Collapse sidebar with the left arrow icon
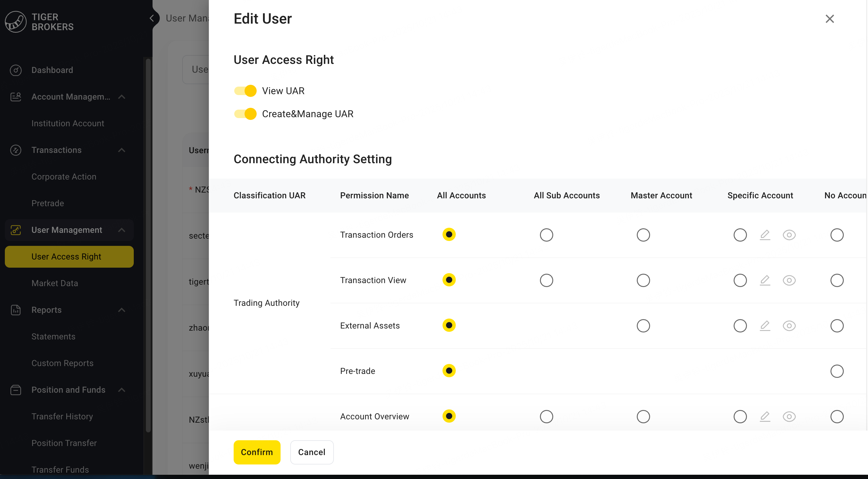 pos(152,18)
